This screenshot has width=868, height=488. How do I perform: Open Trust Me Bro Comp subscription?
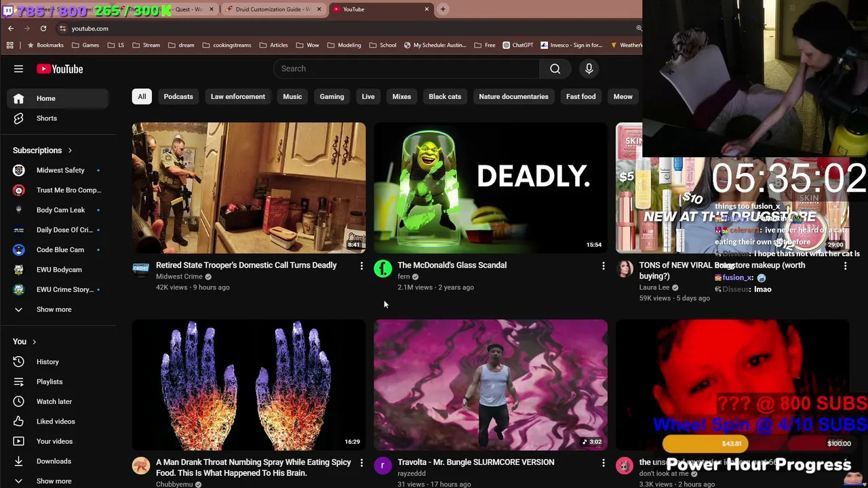pos(58,190)
